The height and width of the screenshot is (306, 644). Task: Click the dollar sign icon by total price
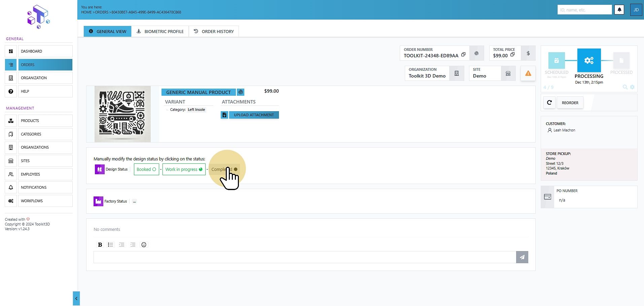click(528, 53)
